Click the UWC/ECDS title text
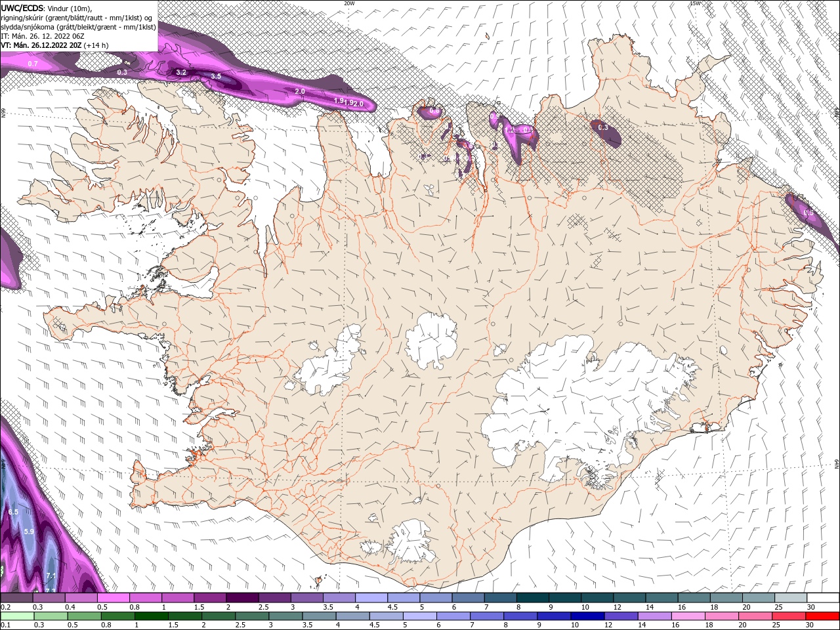 point(23,7)
